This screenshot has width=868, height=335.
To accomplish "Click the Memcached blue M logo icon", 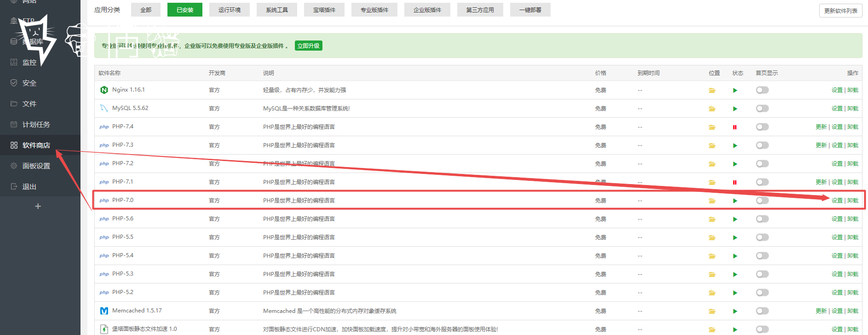I will (104, 311).
